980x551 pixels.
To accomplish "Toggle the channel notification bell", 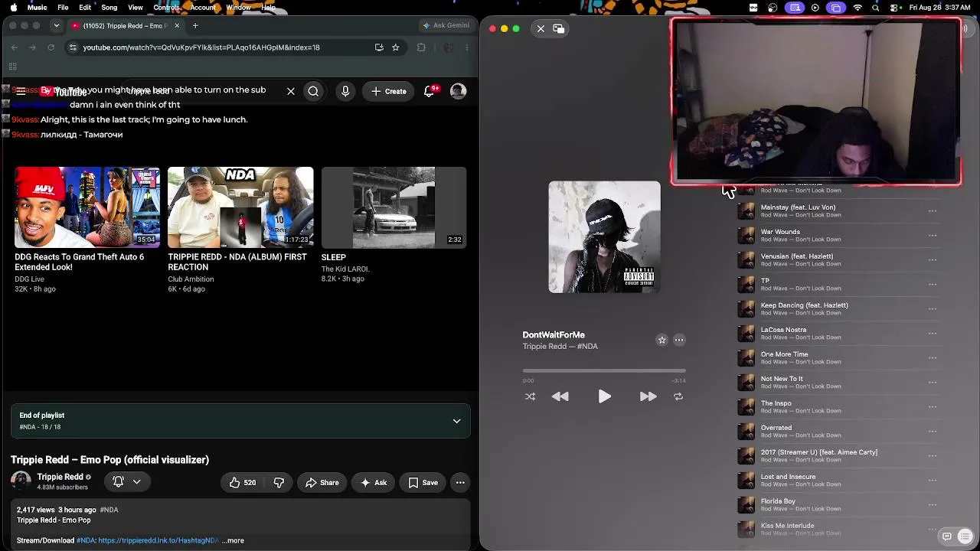I will 119,481.
